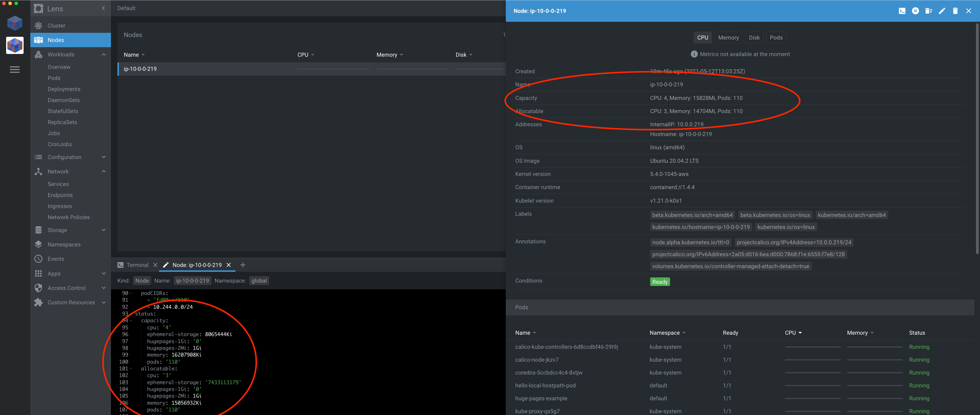This screenshot has height=415, width=980.
Task: Collapse the Workloads section chevron
Action: click(x=104, y=54)
